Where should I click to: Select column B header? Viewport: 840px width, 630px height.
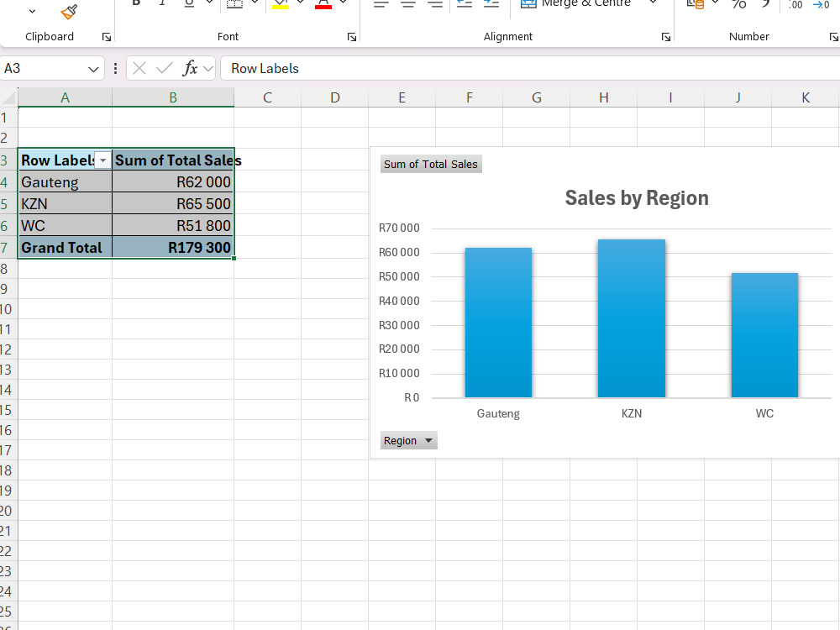point(173,97)
